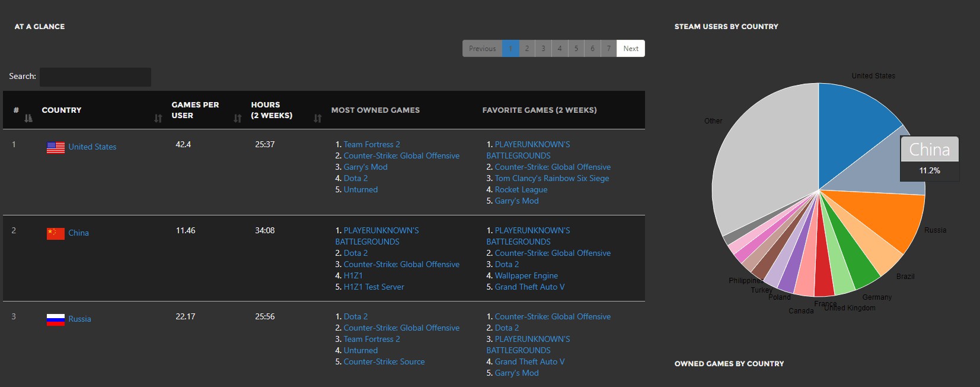This screenshot has width=980, height=387.
Task: Open Rocket League in US favorites
Action: 521,189
